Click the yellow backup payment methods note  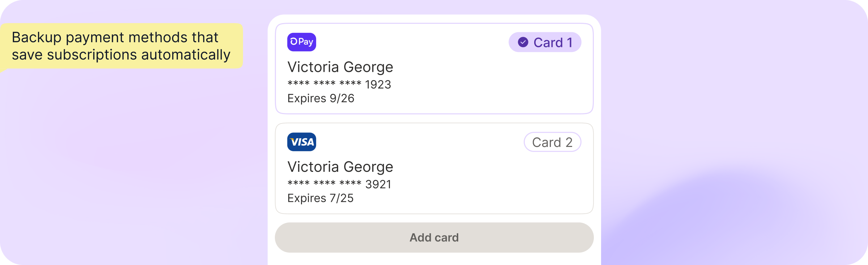point(122,46)
